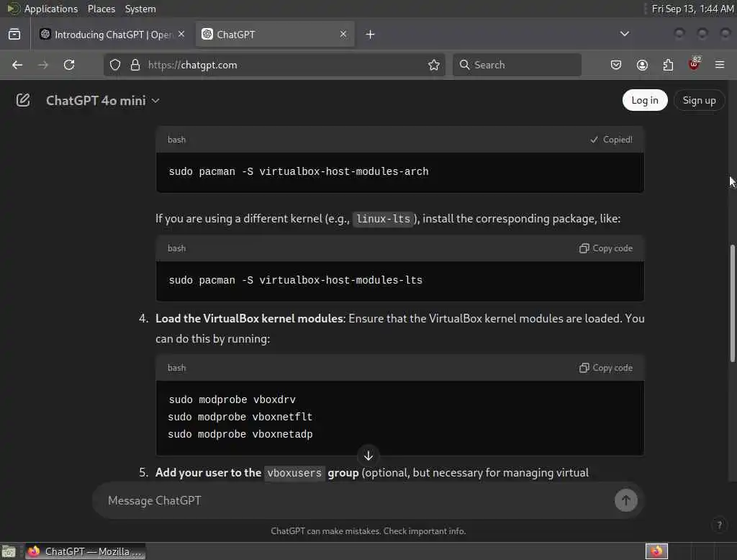Open the Places menu
Image resolution: width=737 pixels, height=560 pixels.
pos(101,9)
